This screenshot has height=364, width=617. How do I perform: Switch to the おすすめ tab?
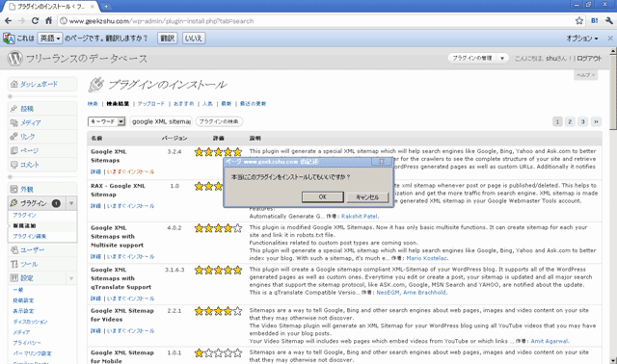[x=184, y=104]
